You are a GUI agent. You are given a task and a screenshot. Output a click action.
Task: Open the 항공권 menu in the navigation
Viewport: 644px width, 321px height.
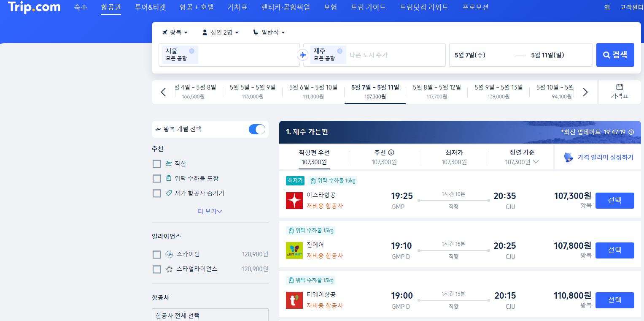click(110, 7)
